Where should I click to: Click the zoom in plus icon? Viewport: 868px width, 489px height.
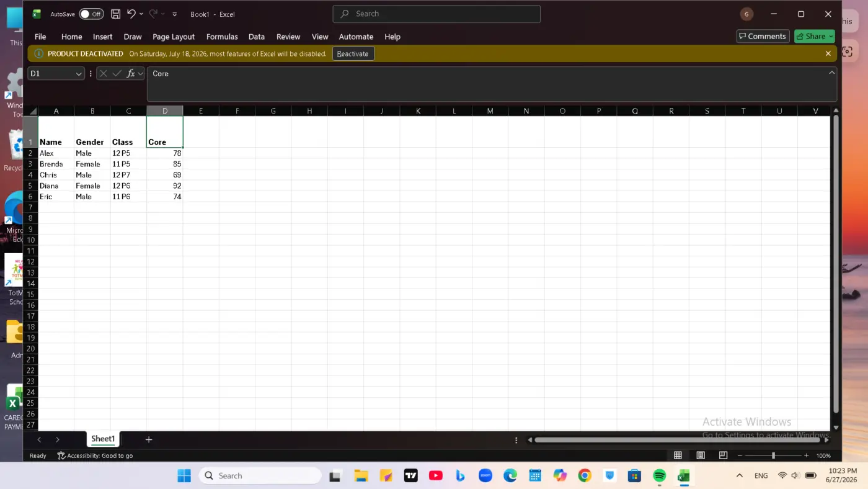pyautogui.click(x=806, y=455)
